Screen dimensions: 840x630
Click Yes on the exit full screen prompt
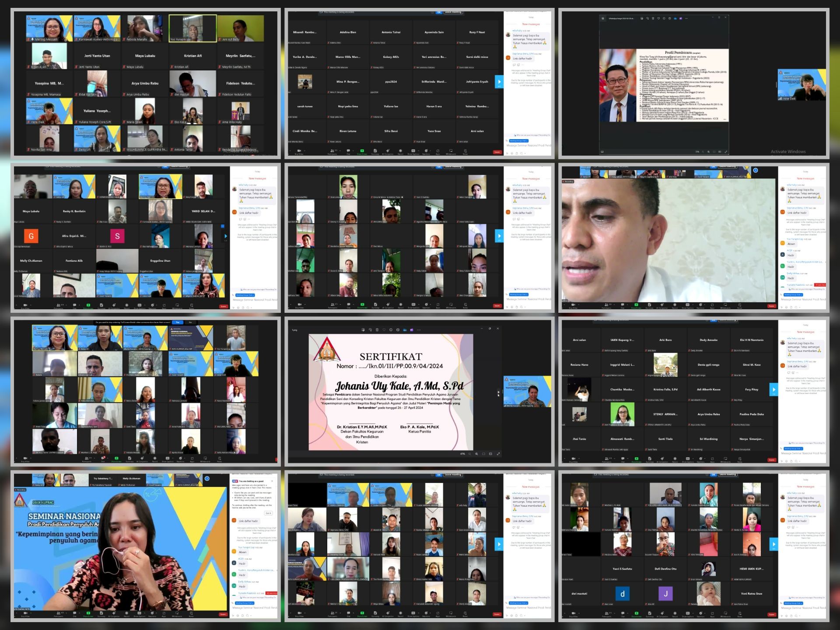[177, 322]
